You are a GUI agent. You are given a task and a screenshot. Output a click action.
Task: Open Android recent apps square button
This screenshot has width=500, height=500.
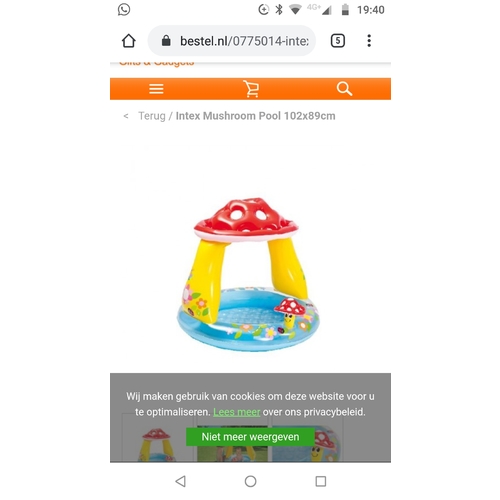click(x=321, y=481)
